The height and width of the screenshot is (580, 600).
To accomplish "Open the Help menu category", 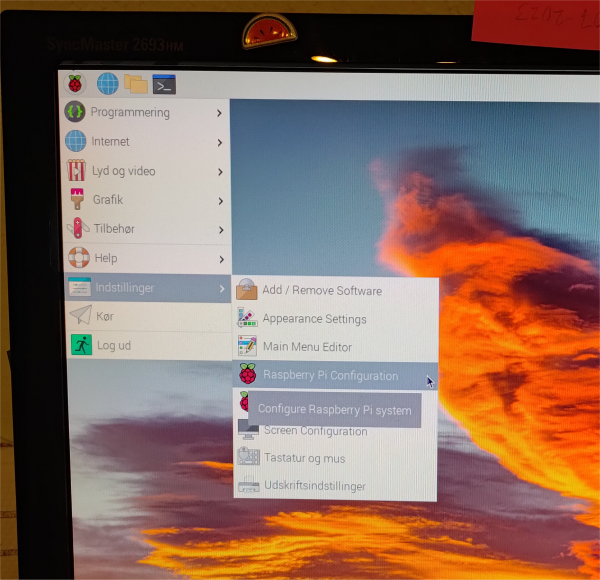I will (105, 258).
